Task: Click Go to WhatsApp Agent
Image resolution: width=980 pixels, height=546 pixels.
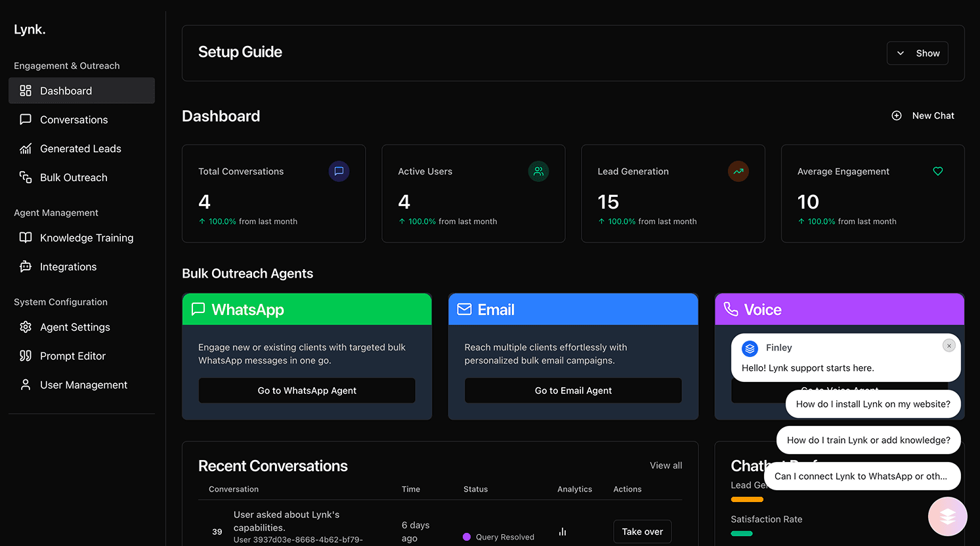Action: pyautogui.click(x=307, y=390)
